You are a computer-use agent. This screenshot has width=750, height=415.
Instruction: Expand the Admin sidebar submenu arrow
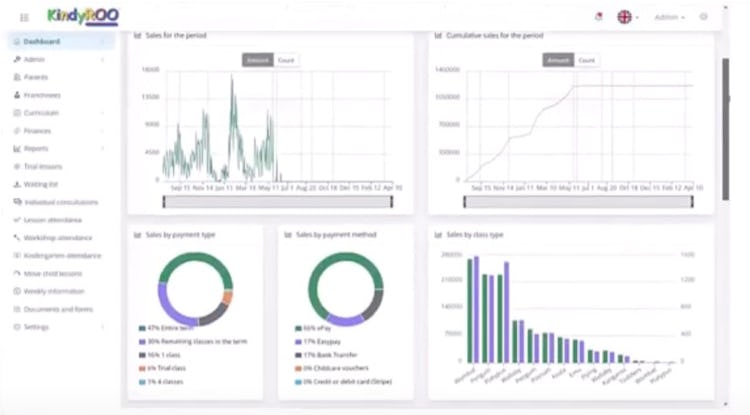tap(102, 59)
